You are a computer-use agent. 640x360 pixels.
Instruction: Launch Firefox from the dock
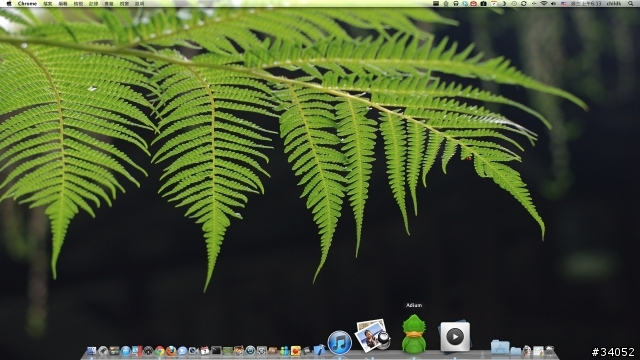(x=171, y=351)
